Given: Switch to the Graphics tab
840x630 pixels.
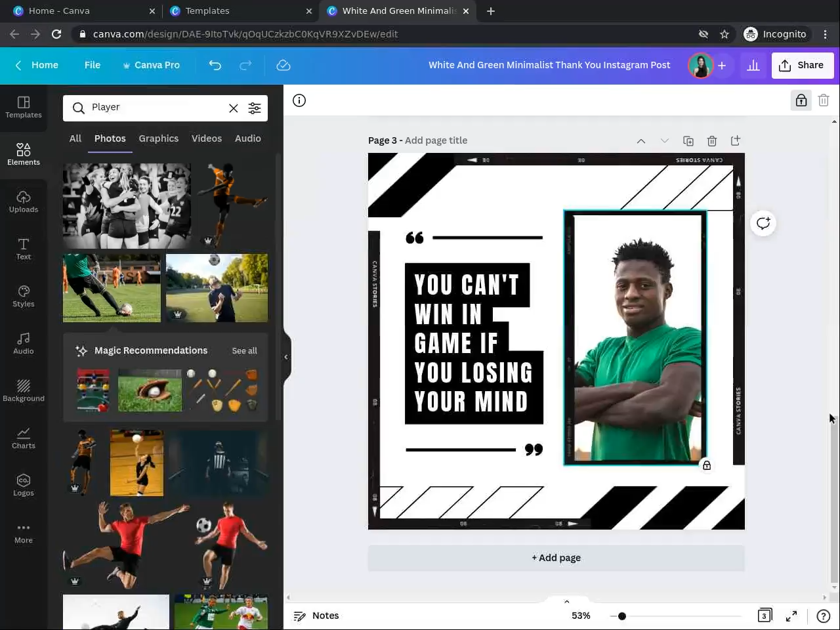Looking at the screenshot, I should [x=159, y=138].
